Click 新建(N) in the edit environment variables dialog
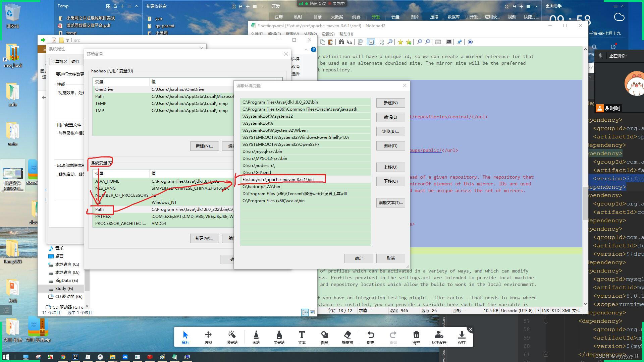644x362 pixels. pyautogui.click(x=390, y=103)
